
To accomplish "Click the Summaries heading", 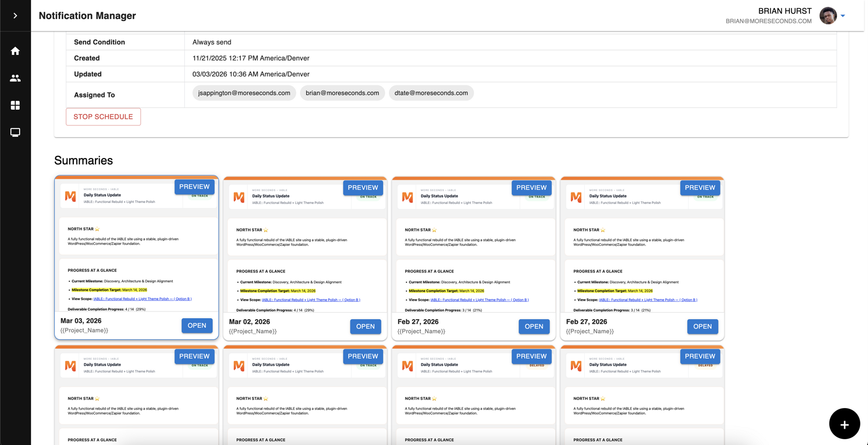I will coord(84,161).
